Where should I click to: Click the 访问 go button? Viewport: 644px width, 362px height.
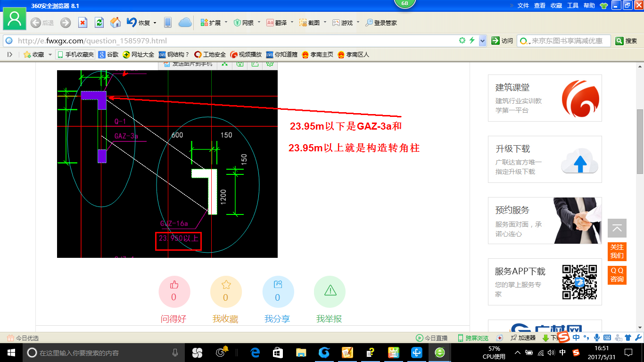[x=502, y=41]
